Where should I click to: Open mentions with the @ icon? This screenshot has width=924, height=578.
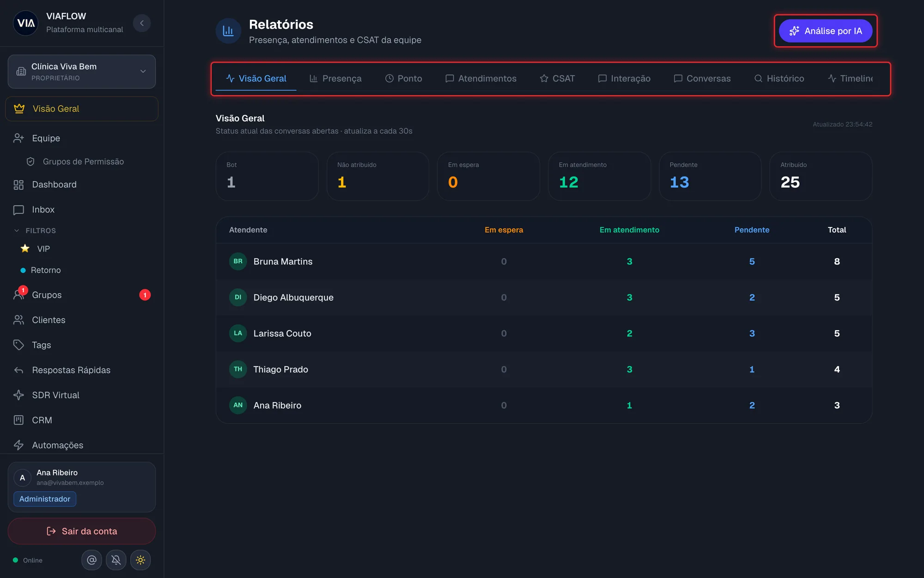click(x=91, y=560)
